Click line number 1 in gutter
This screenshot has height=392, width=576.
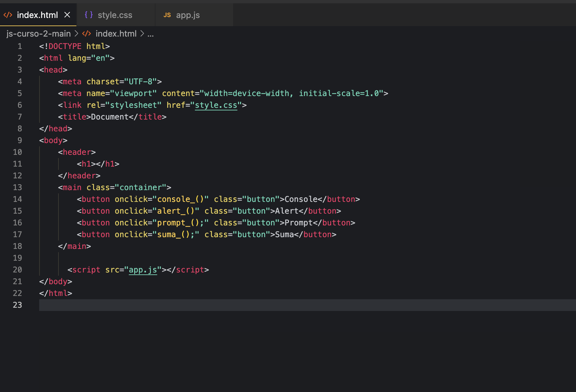pyautogui.click(x=20, y=46)
